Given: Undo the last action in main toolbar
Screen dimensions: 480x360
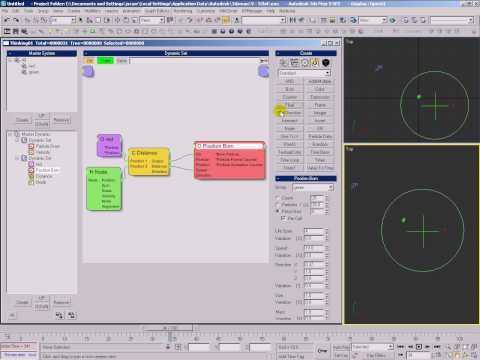Looking at the screenshot, I should coord(6,20).
